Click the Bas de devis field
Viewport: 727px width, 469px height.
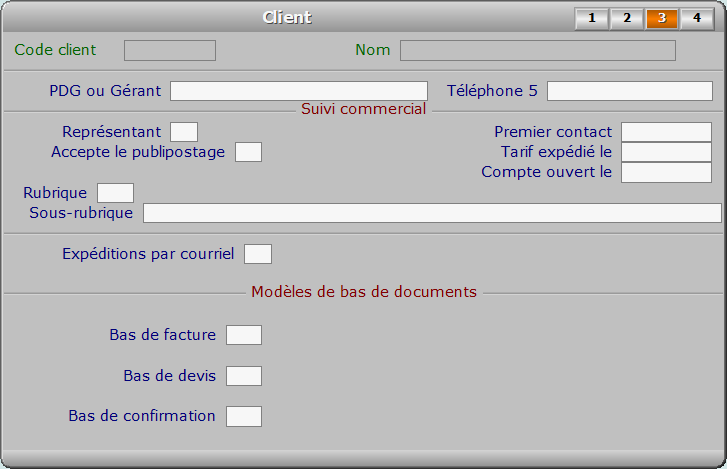pyautogui.click(x=244, y=376)
